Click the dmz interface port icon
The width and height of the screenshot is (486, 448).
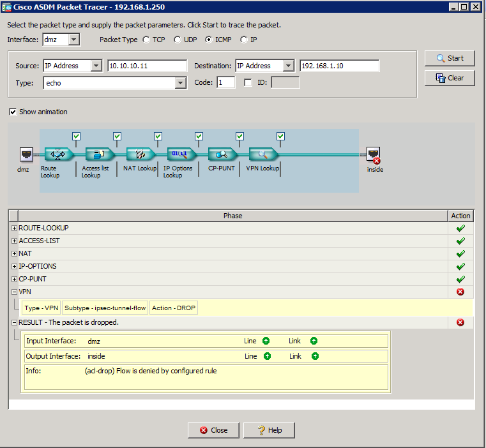26,154
